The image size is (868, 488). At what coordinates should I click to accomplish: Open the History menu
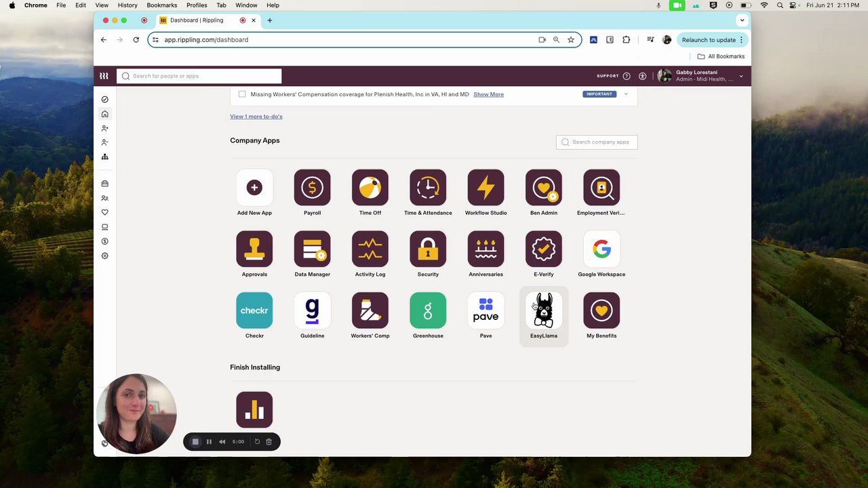click(x=127, y=5)
